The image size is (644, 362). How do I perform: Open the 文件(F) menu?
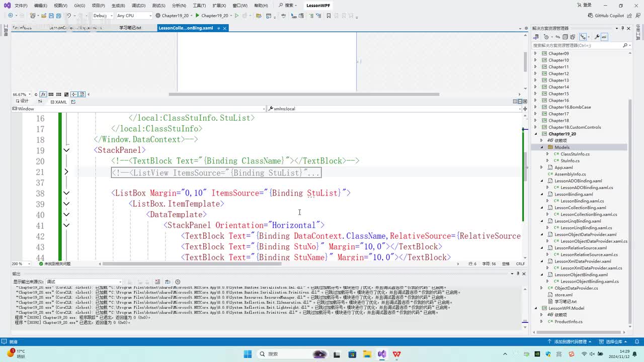click(x=21, y=6)
